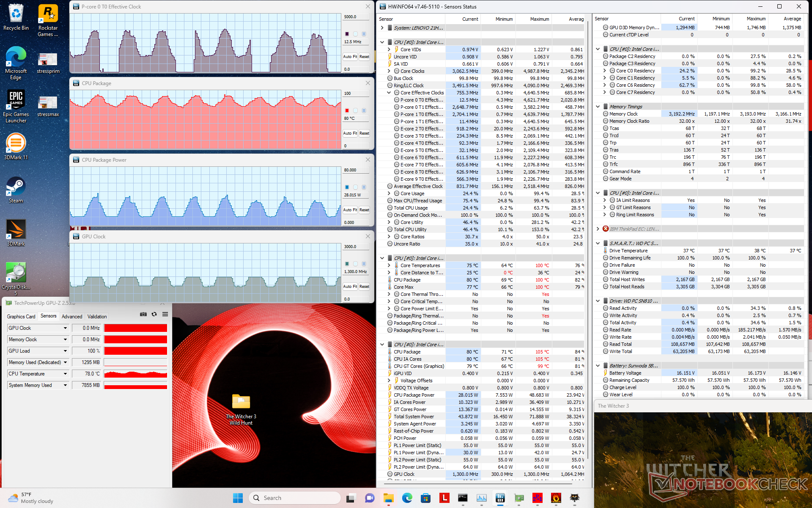This screenshot has width=812, height=508.
Task: Click Auto Fit in CPU Package graph
Action: 350,133
